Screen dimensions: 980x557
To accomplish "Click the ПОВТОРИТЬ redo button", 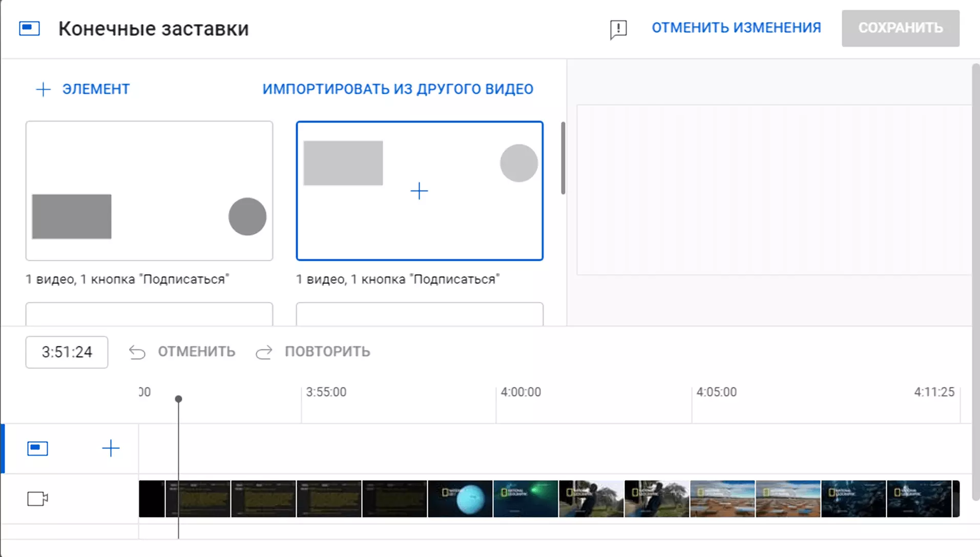I will (313, 352).
